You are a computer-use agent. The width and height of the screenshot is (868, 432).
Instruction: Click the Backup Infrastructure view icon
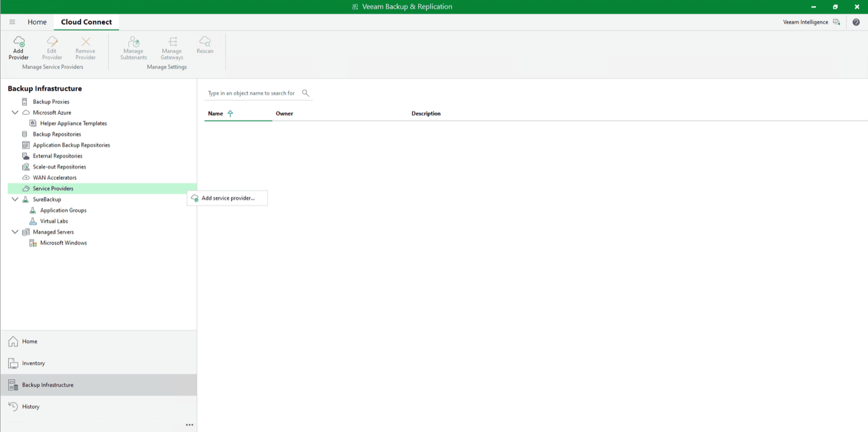[13, 385]
